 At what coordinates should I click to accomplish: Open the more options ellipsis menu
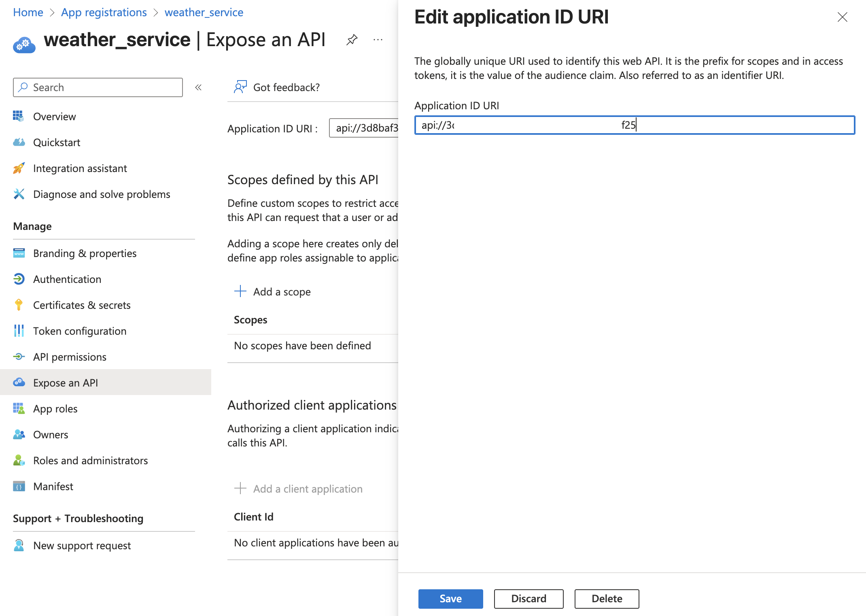378,40
